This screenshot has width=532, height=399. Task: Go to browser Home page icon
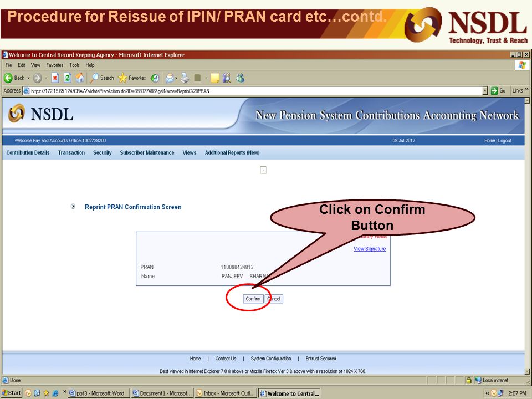(x=80, y=78)
